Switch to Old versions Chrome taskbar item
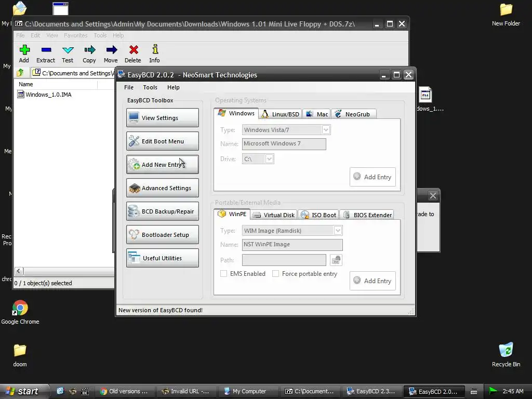This screenshot has width=532, height=399. click(x=124, y=391)
